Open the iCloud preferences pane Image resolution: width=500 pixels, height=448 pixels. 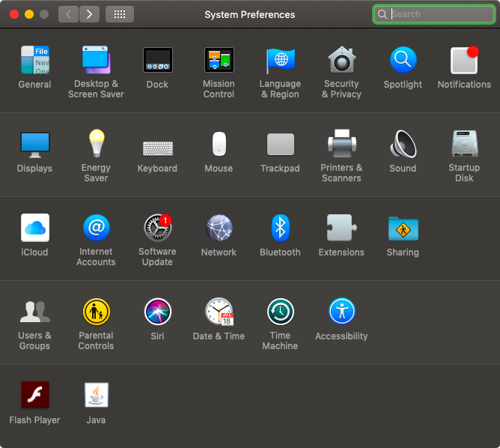pyautogui.click(x=34, y=228)
